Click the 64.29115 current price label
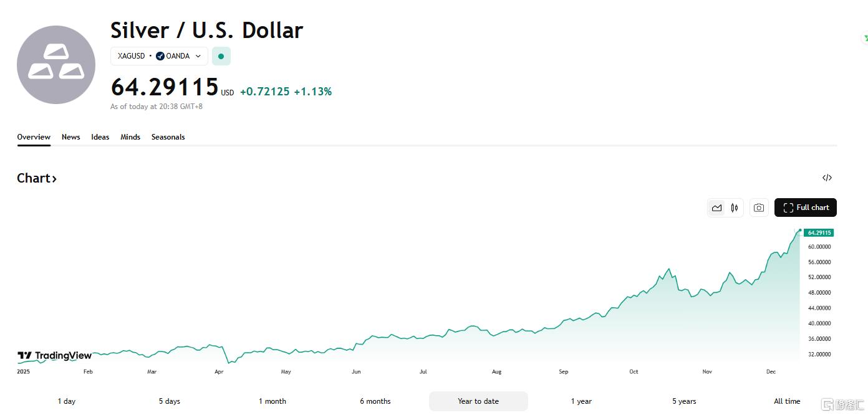The width and height of the screenshot is (868, 415). pos(818,233)
